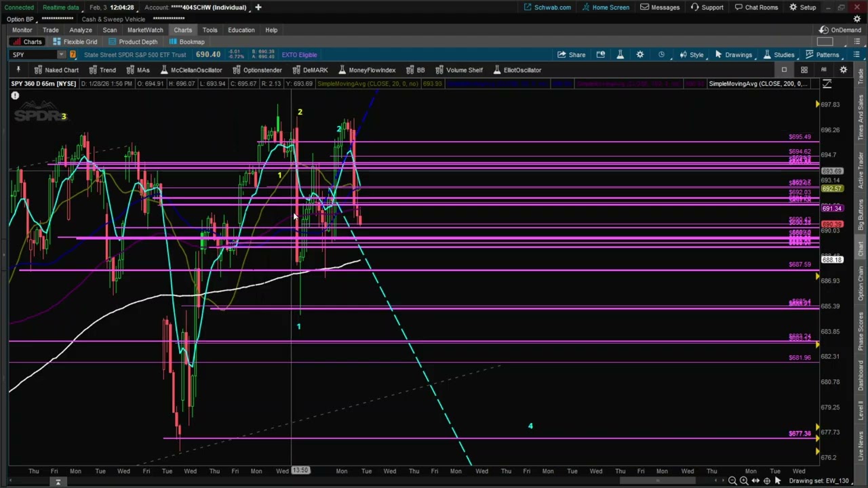Viewport: 868px width, 488px height.
Task: Open the Drawing set EW_130 selector
Action: pos(822,481)
